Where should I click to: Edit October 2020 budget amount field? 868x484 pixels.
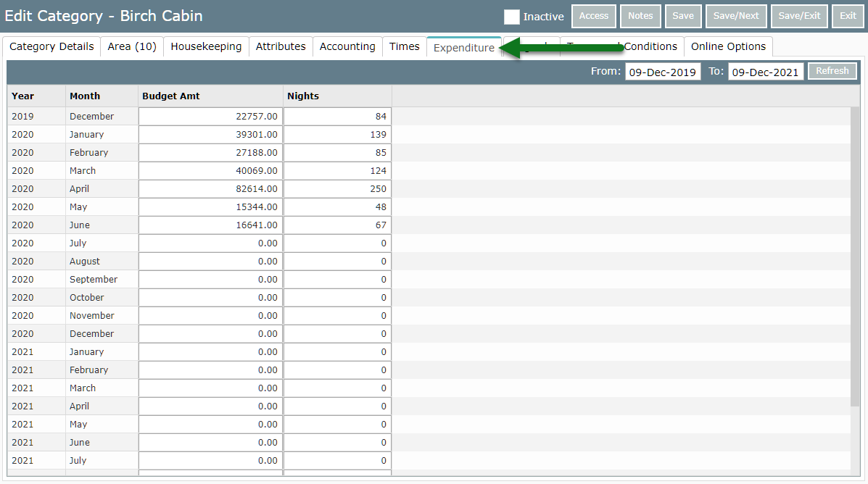pos(211,298)
